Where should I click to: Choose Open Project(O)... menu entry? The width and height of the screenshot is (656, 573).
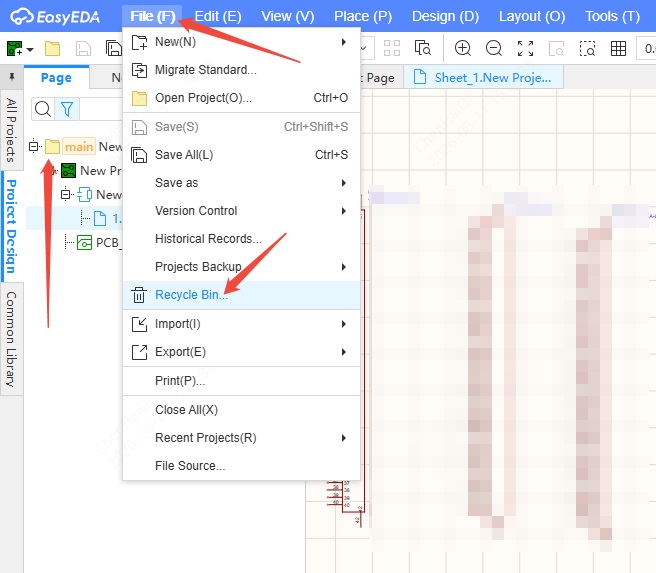[241, 97]
